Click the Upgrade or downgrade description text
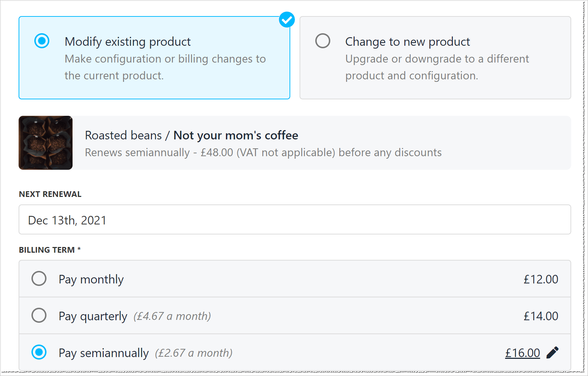 pyautogui.click(x=437, y=67)
